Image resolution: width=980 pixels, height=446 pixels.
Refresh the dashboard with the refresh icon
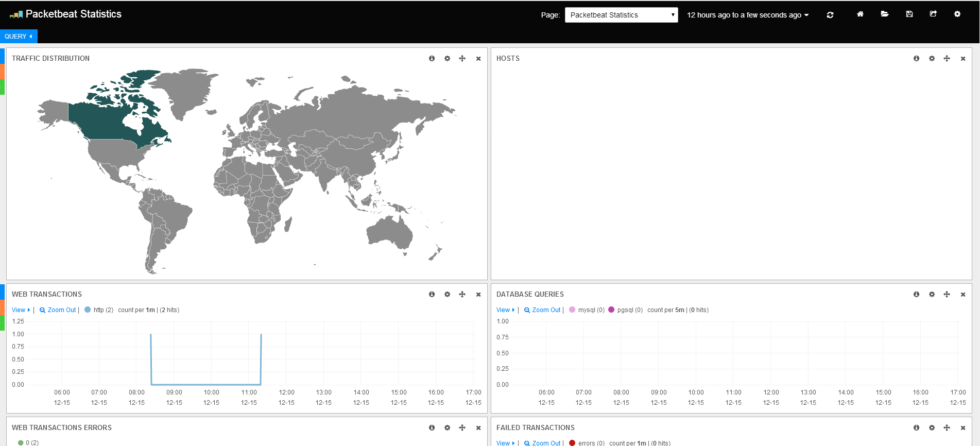click(x=830, y=15)
